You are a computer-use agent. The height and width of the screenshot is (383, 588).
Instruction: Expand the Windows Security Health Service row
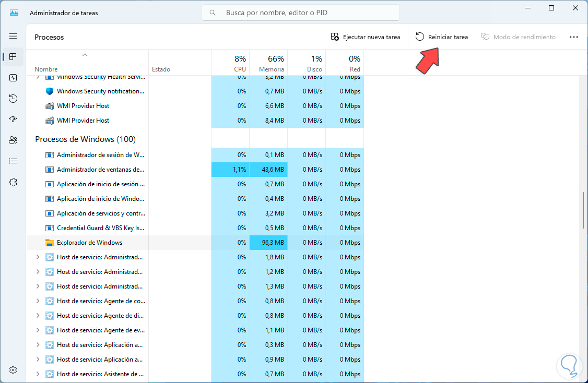tap(38, 77)
